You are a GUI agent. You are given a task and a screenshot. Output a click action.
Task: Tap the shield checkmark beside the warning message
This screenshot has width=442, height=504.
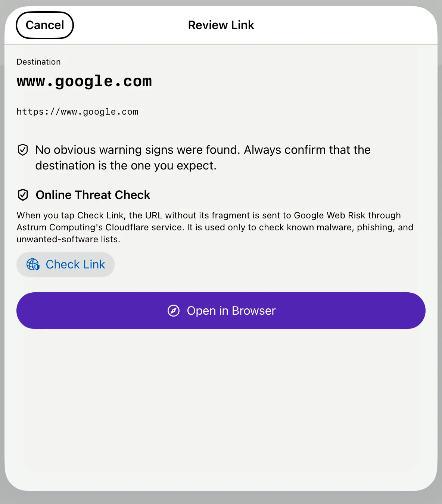(x=23, y=150)
